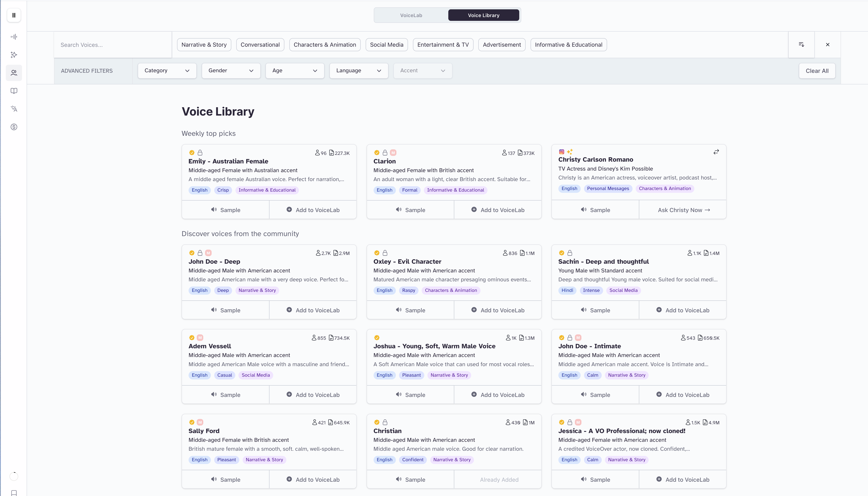
Task: Click the speech synthesis waveform sidebar icon
Action: click(x=14, y=37)
